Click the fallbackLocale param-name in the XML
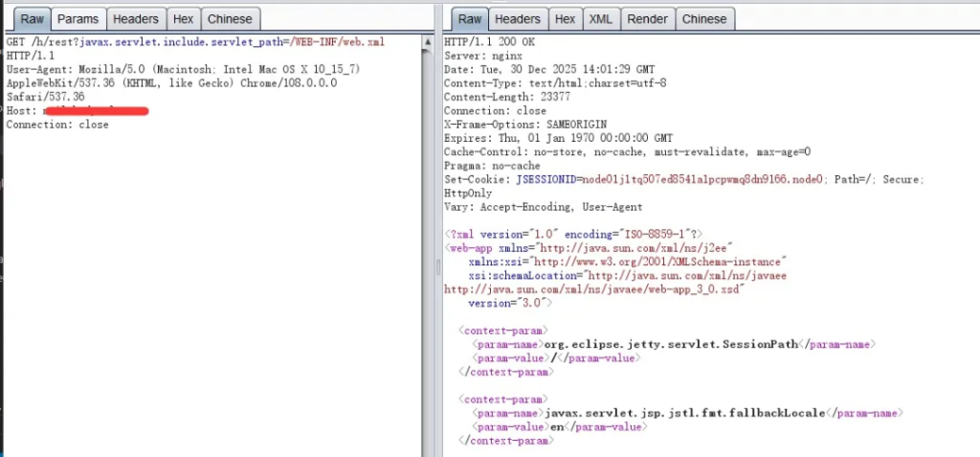 (684, 412)
